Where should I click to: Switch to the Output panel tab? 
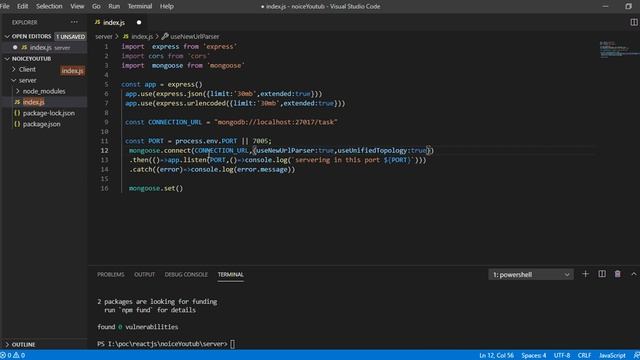coord(144,275)
